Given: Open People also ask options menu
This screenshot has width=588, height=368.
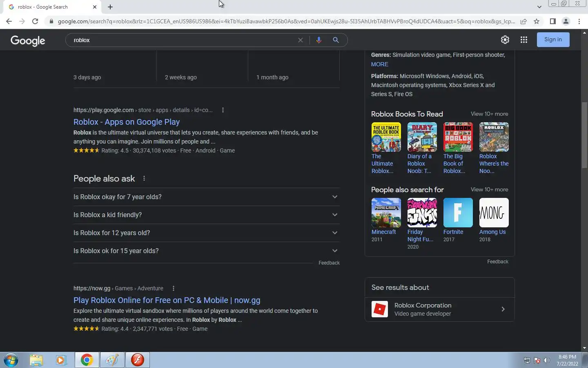Looking at the screenshot, I should point(144,178).
